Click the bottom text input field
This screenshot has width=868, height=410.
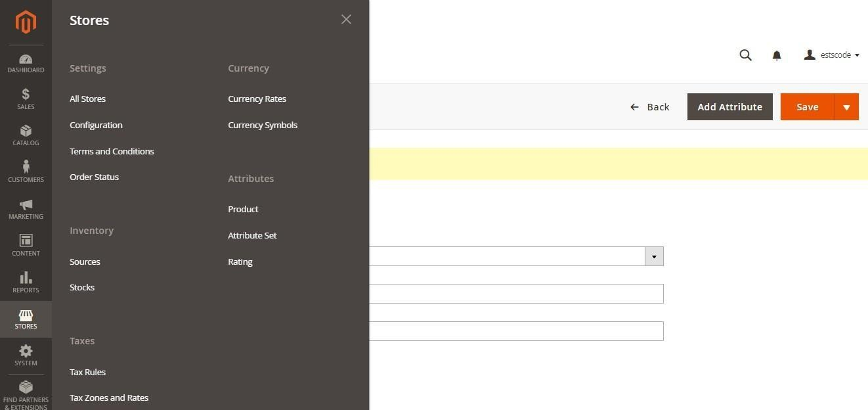click(x=516, y=331)
